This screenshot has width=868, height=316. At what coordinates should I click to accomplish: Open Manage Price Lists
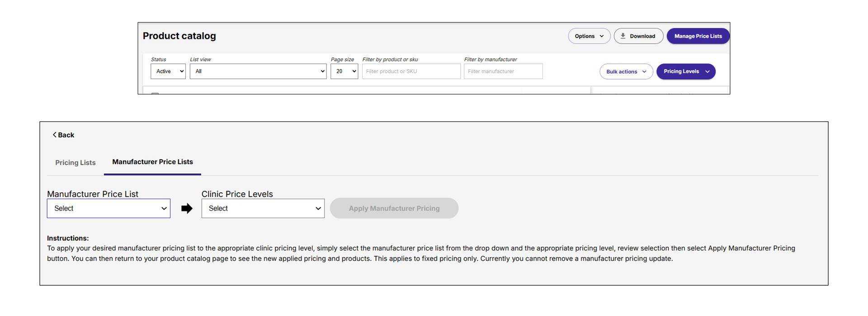pos(698,36)
